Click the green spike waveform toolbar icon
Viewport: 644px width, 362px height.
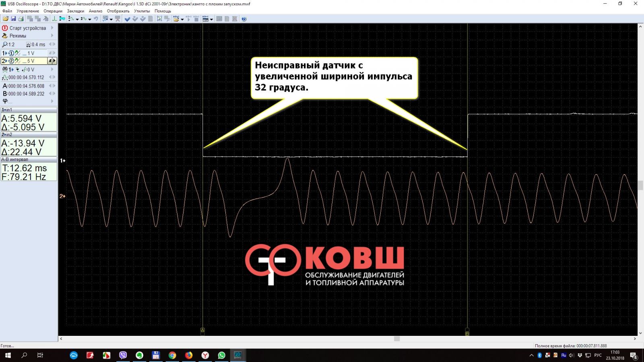[x=54, y=19]
